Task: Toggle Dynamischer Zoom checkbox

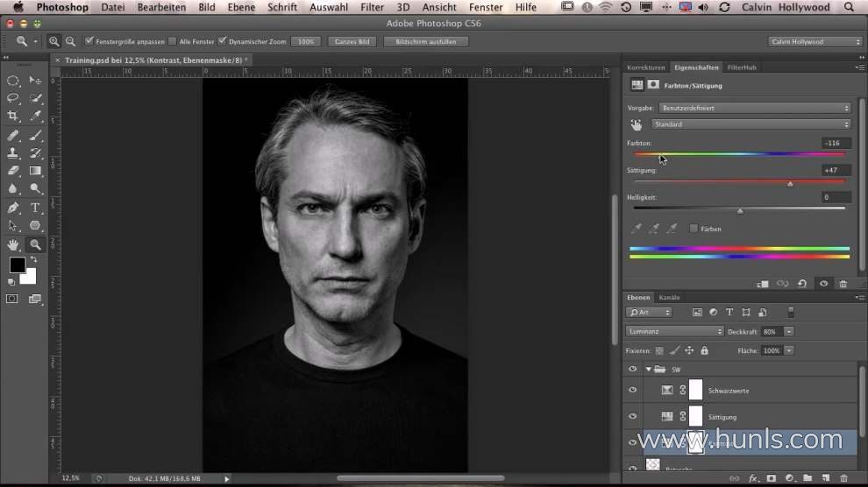Action: point(222,41)
